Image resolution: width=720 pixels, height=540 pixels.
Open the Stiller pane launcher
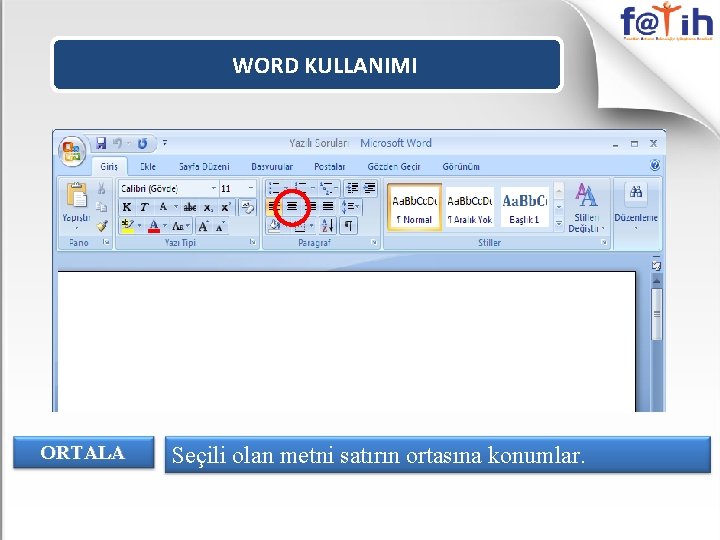click(604, 242)
